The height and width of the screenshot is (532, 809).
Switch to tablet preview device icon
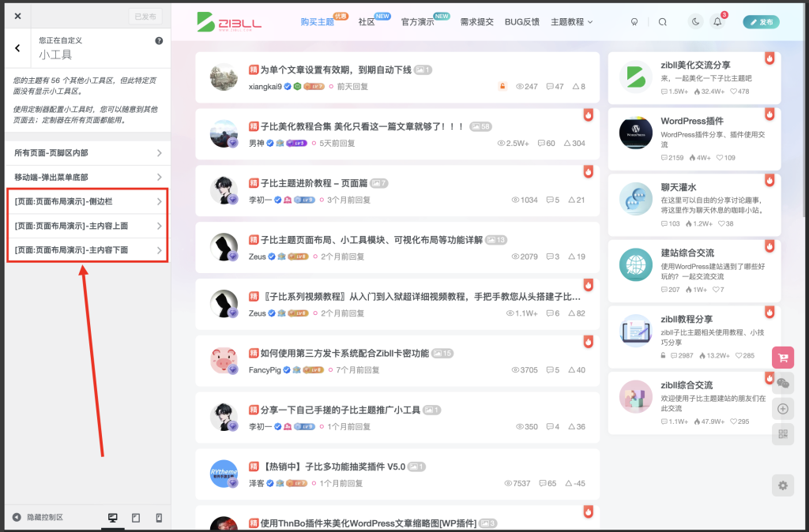click(136, 518)
